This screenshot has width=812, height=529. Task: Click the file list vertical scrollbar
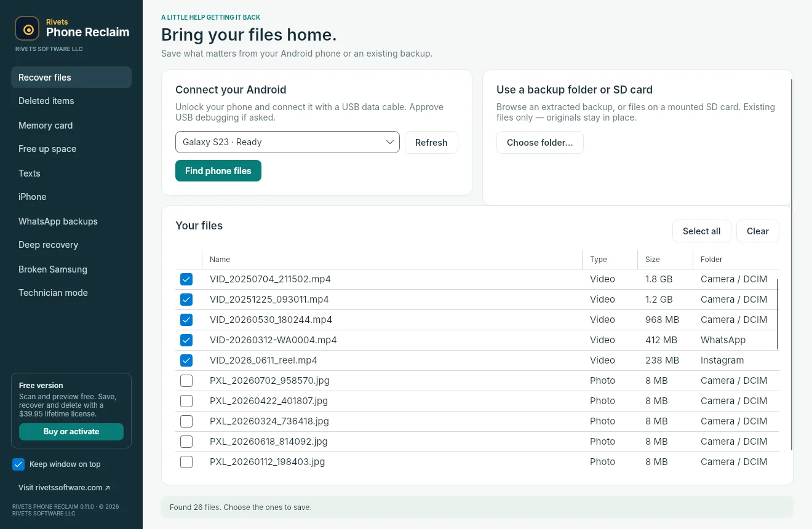778,314
